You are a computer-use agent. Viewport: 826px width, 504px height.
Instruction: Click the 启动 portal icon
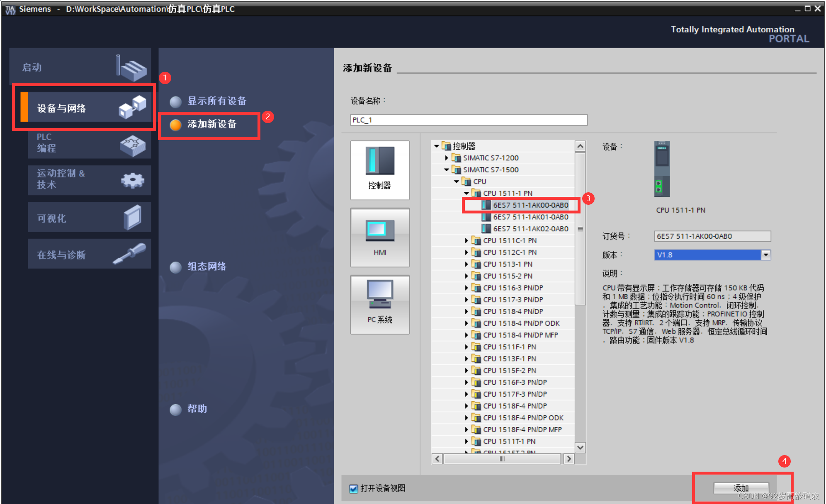tap(131, 68)
